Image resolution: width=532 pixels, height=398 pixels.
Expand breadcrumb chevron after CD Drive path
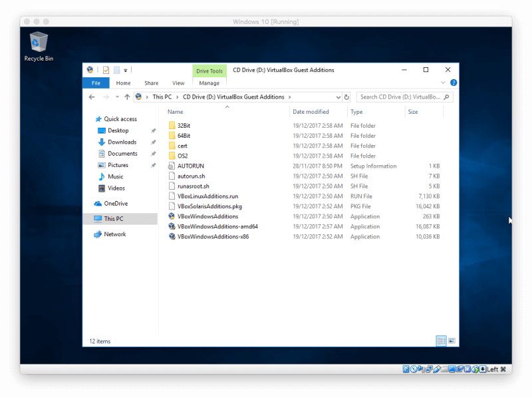click(x=289, y=97)
